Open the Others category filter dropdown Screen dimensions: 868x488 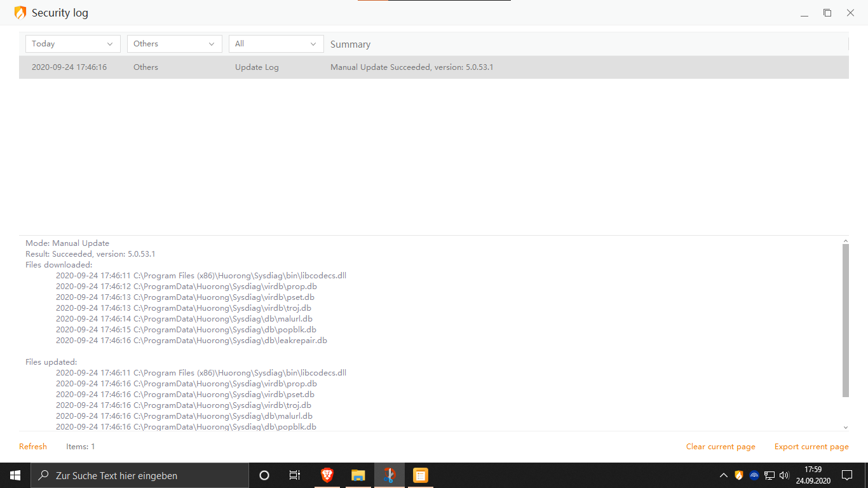click(175, 44)
